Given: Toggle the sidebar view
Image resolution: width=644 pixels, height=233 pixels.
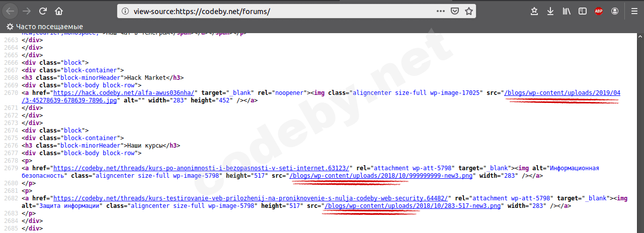Looking at the screenshot, I should [583, 11].
